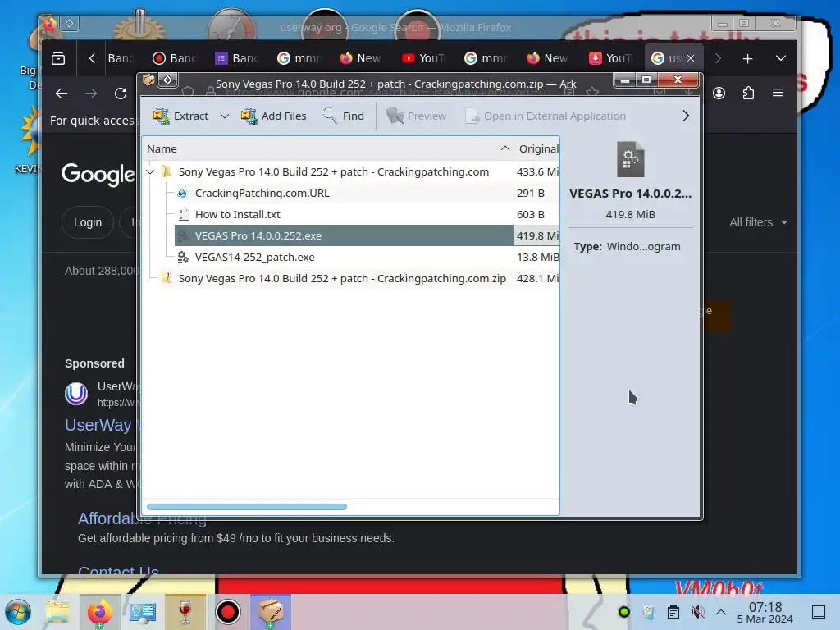Click the clipboard tray icon

(x=673, y=612)
